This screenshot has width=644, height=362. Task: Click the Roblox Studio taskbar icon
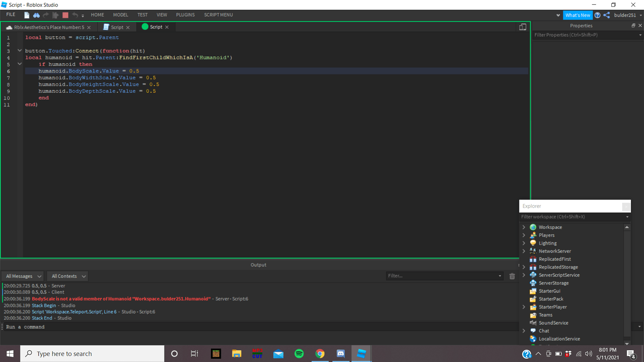coord(361,353)
